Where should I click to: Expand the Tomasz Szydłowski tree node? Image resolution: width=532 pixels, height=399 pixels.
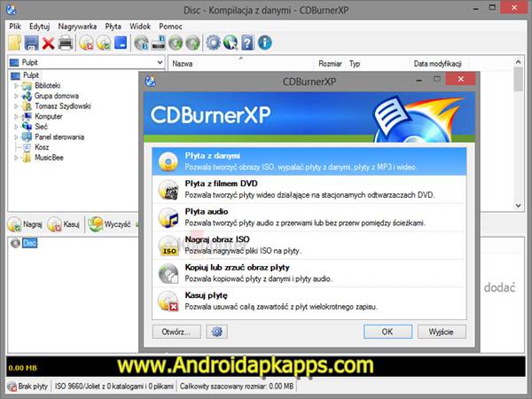16,106
